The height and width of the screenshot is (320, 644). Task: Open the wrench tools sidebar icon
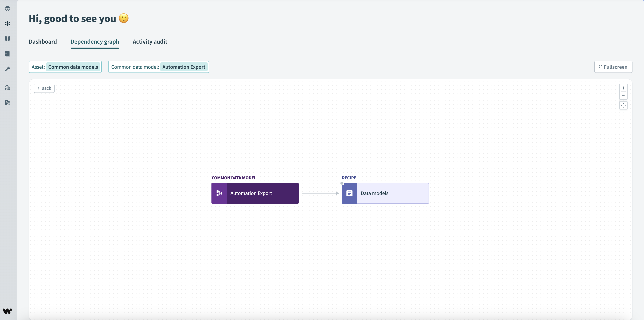click(8, 69)
